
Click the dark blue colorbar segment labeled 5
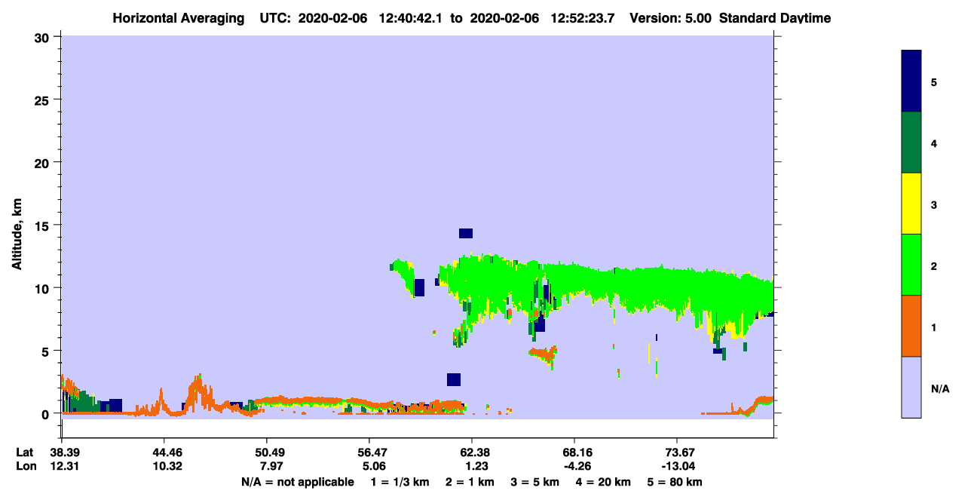coord(911,81)
